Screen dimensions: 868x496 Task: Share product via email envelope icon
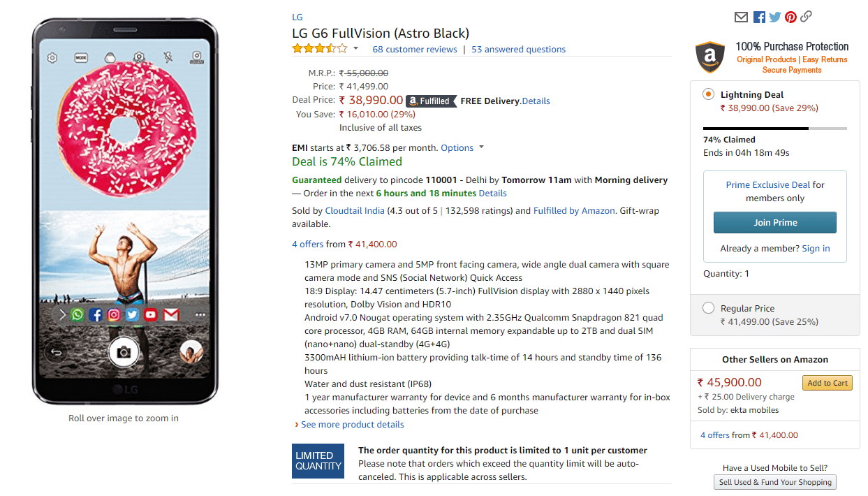[x=741, y=17]
